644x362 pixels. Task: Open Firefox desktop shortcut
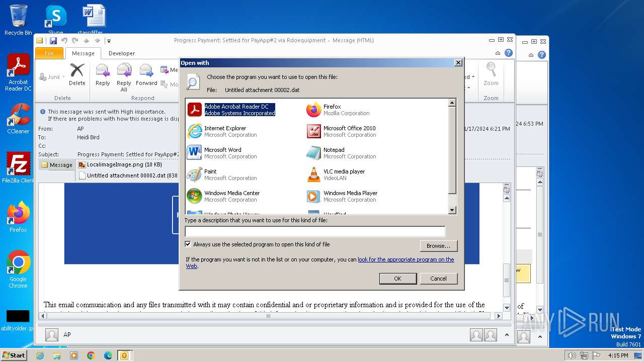18,217
